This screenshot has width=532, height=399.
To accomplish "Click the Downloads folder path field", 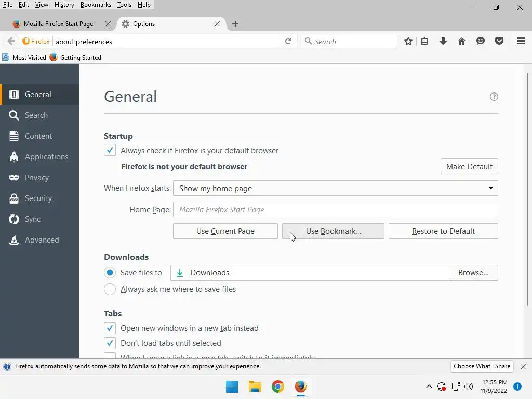I will point(310,273).
